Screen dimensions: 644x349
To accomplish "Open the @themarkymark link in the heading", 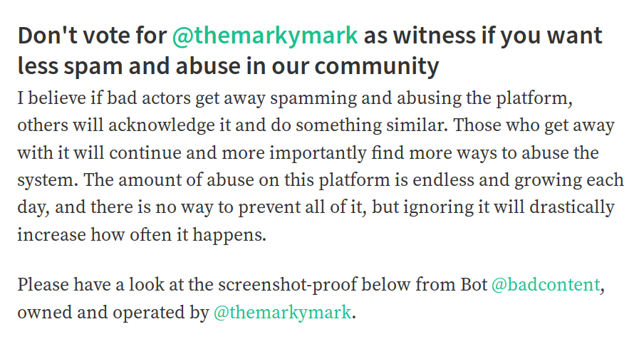I will pos(264,36).
